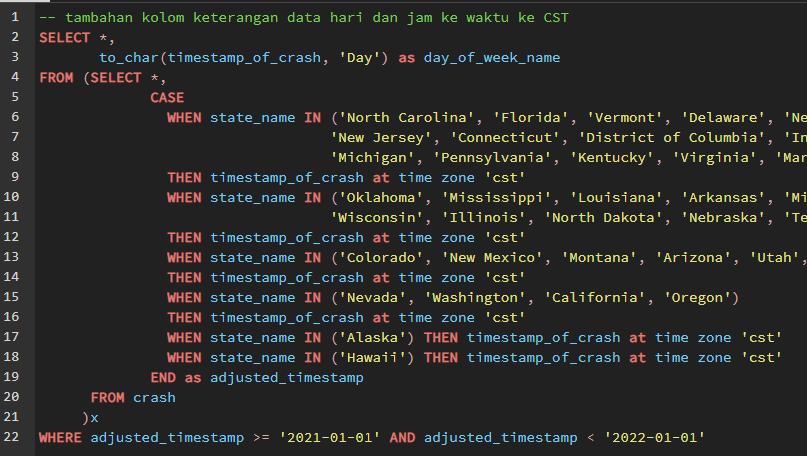The height and width of the screenshot is (456, 807).
Task: Click the '2022-01-01' date string
Action: pyautogui.click(x=655, y=437)
